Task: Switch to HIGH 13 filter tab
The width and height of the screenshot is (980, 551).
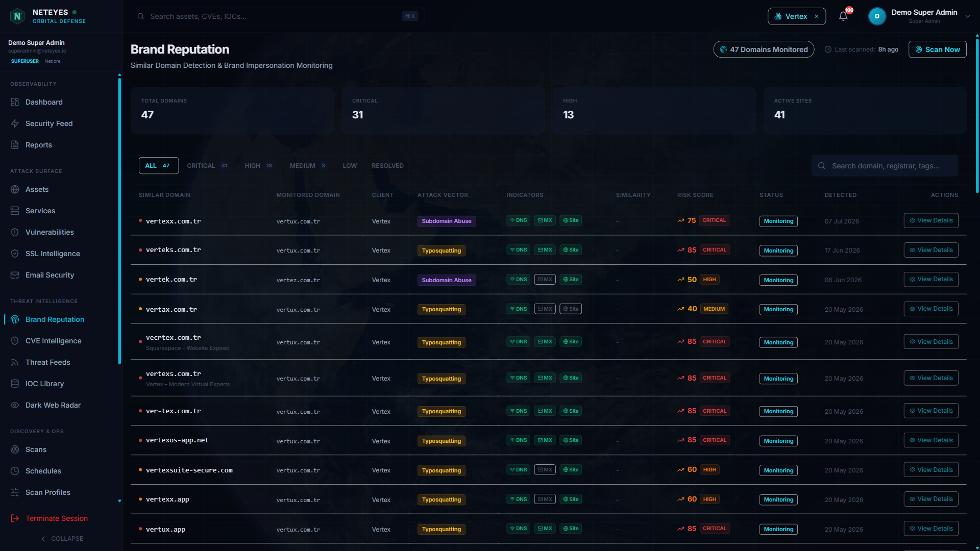Action: pyautogui.click(x=258, y=166)
